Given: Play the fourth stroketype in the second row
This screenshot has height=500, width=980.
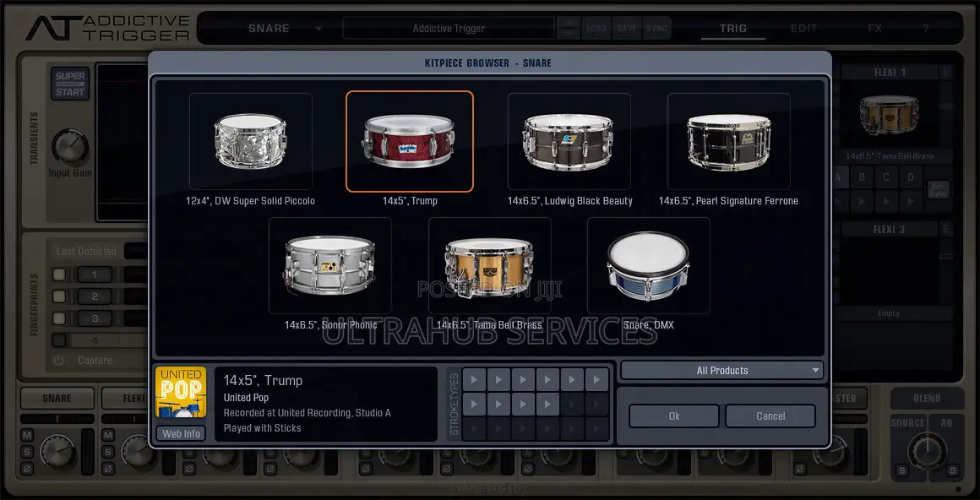Looking at the screenshot, I should pyautogui.click(x=547, y=405).
